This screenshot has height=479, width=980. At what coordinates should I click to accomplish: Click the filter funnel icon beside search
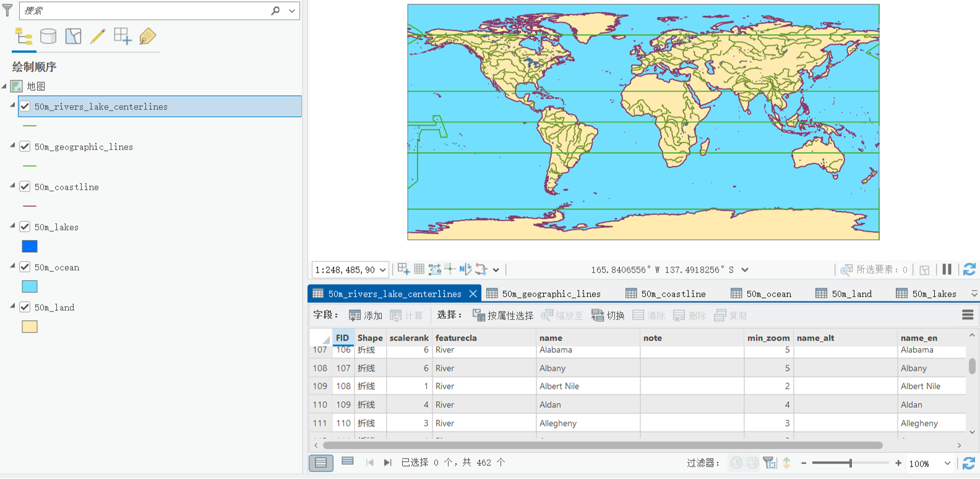coord(7,11)
